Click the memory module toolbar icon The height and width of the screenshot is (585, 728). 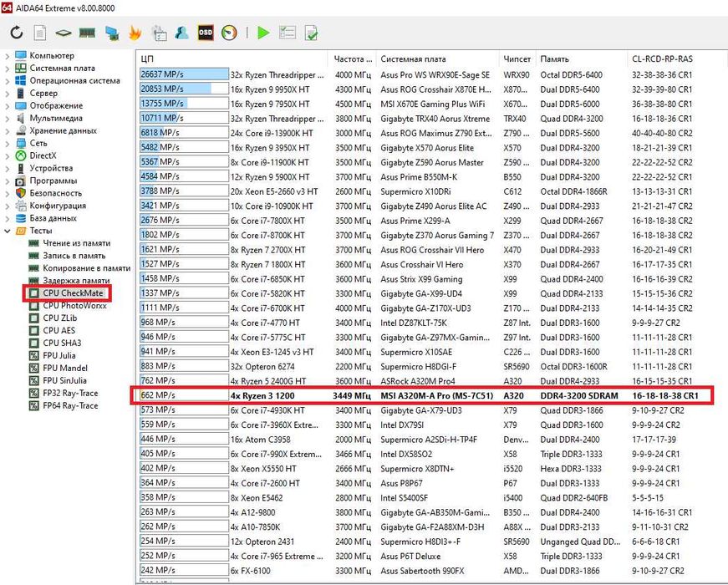point(87,33)
